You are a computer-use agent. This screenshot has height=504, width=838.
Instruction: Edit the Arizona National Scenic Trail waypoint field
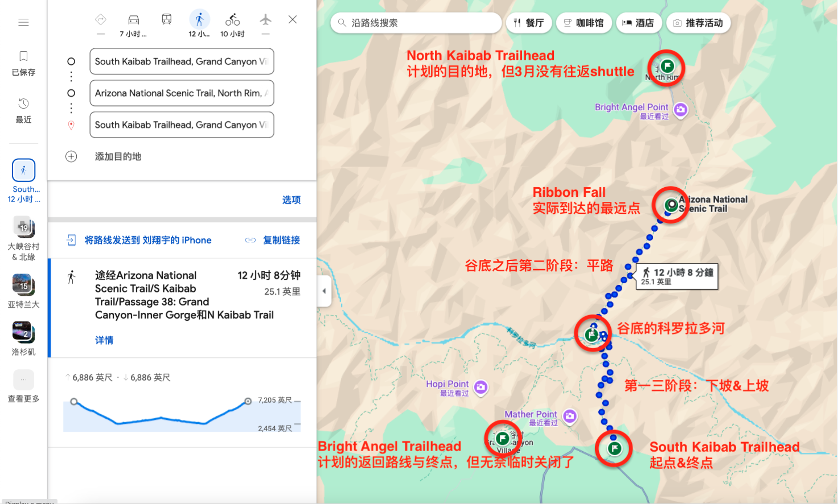coord(182,93)
